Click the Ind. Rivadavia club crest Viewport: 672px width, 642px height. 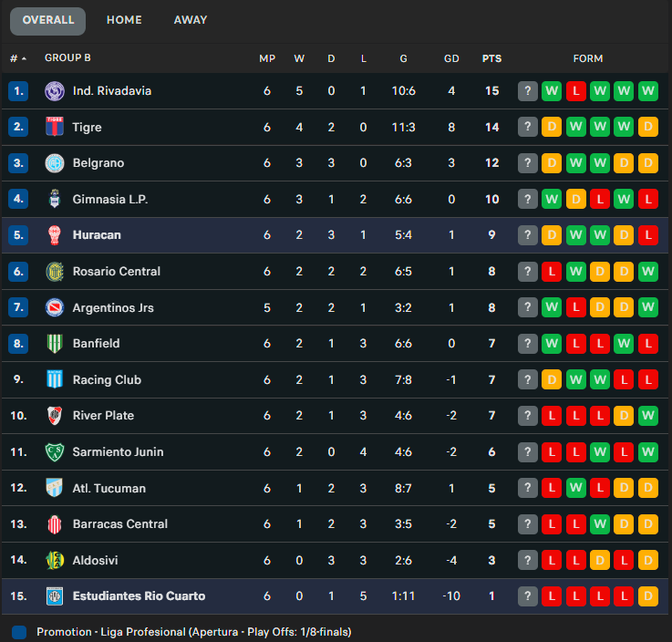point(55,91)
